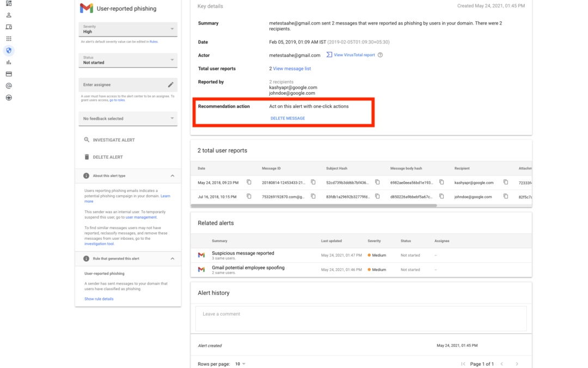Go to next page of alert history

[517, 364]
